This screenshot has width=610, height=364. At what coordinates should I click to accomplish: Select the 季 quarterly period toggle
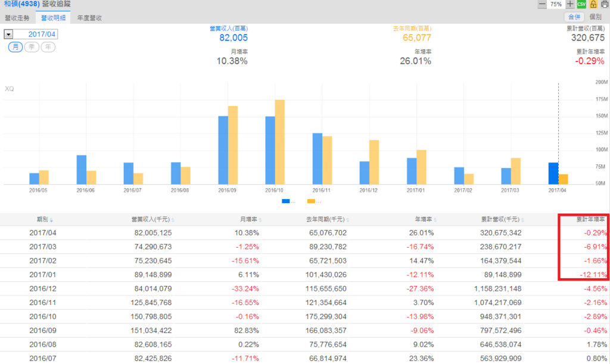pyautogui.click(x=32, y=47)
